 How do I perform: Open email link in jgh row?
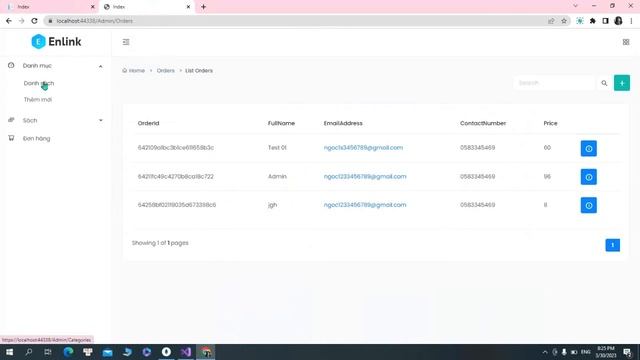click(x=365, y=205)
